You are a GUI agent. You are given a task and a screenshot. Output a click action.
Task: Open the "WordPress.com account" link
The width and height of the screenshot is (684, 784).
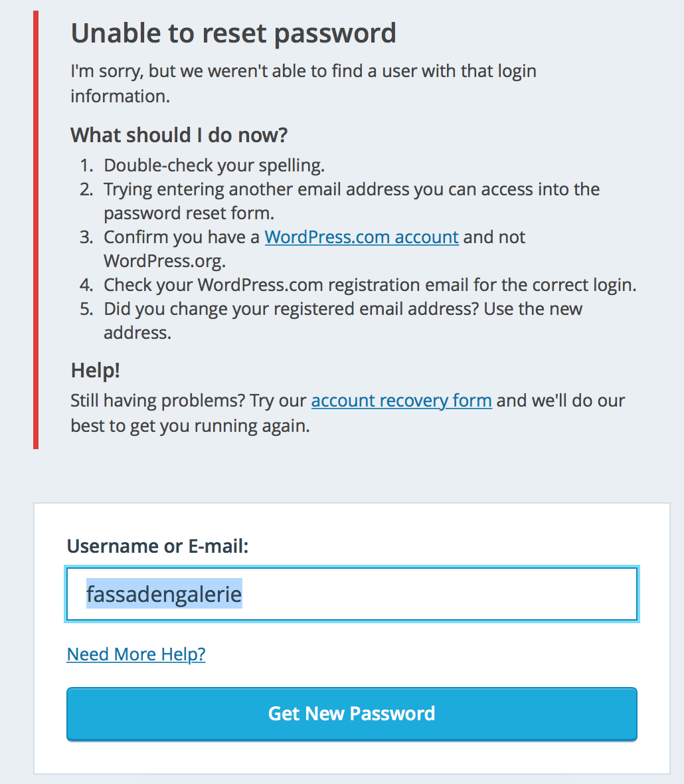point(361,237)
